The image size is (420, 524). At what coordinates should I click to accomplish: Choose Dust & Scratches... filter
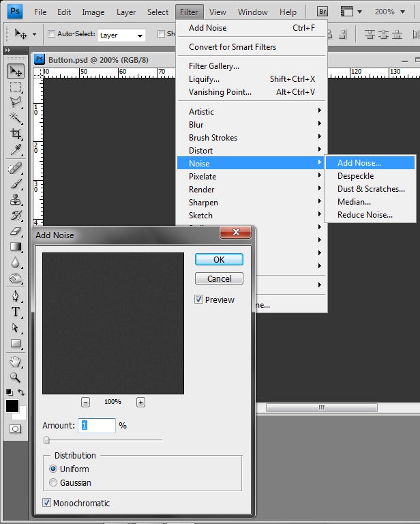click(x=370, y=189)
